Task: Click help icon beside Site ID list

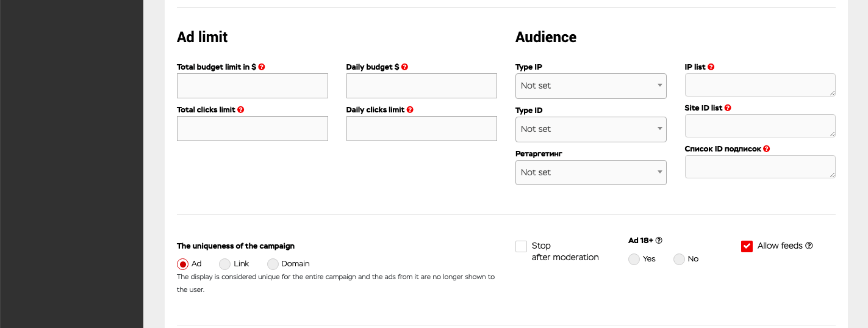Action: tap(728, 108)
